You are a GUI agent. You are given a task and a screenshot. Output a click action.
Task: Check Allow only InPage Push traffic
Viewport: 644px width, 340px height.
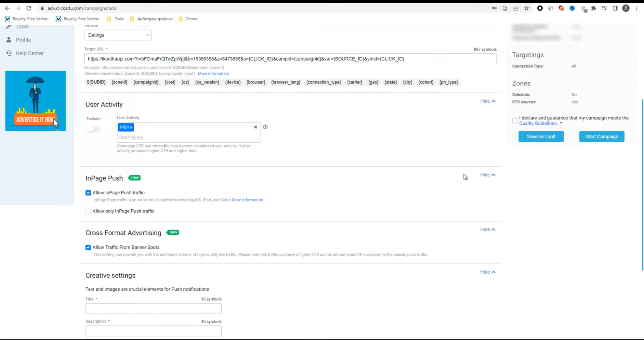(x=88, y=211)
